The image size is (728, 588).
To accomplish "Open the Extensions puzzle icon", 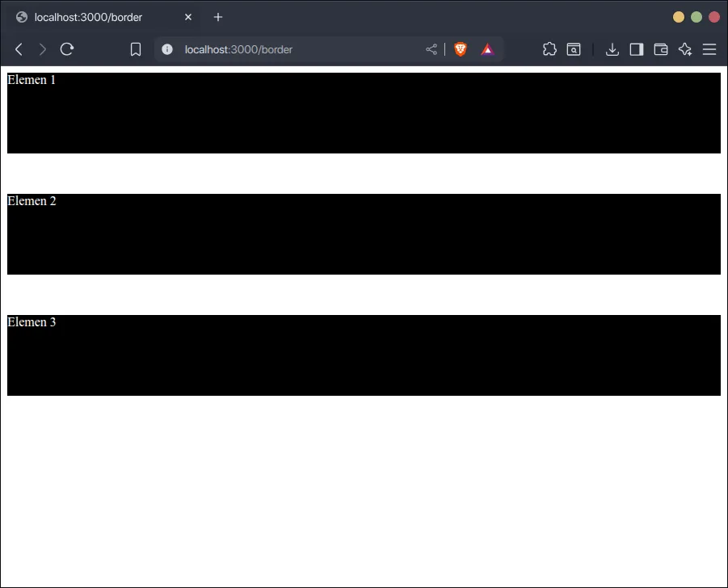I will [549, 49].
